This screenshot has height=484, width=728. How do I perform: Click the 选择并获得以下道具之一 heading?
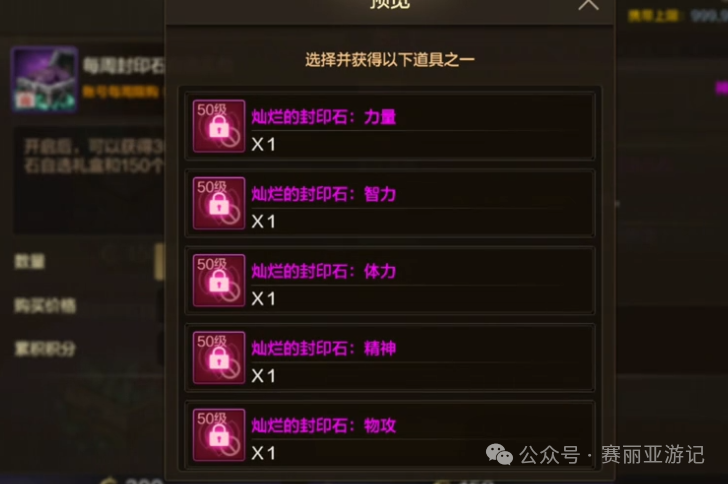[390, 60]
